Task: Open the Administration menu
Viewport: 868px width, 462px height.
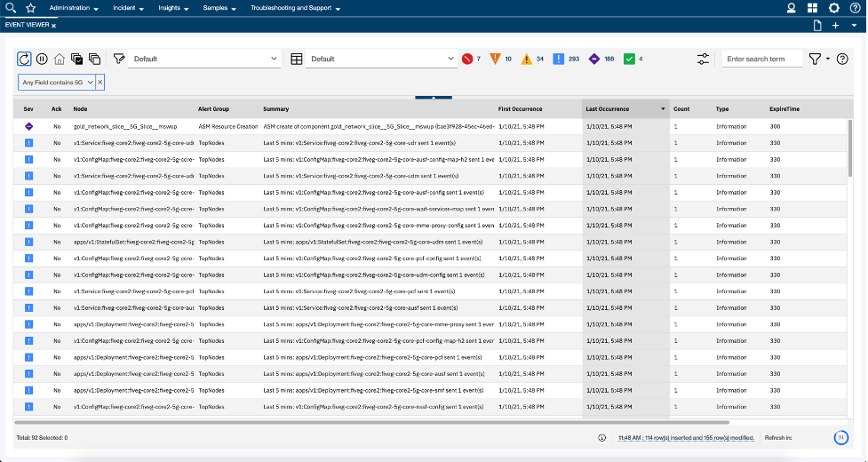Action: 74,8
